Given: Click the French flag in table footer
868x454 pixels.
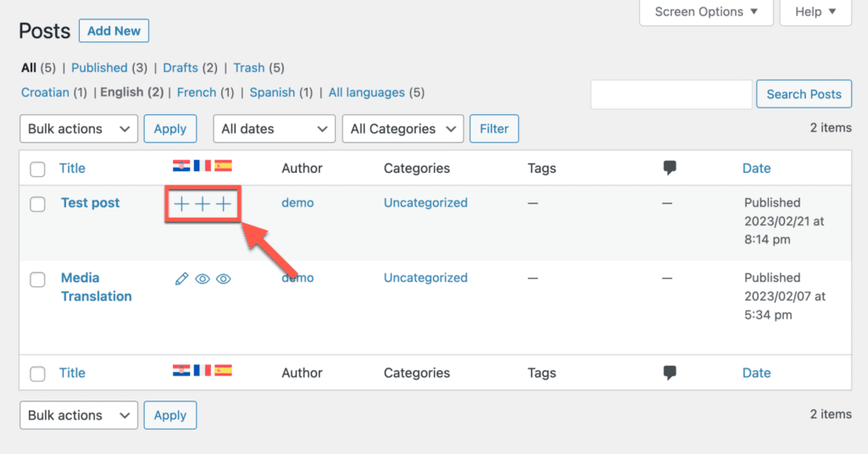Looking at the screenshot, I should 202,370.
